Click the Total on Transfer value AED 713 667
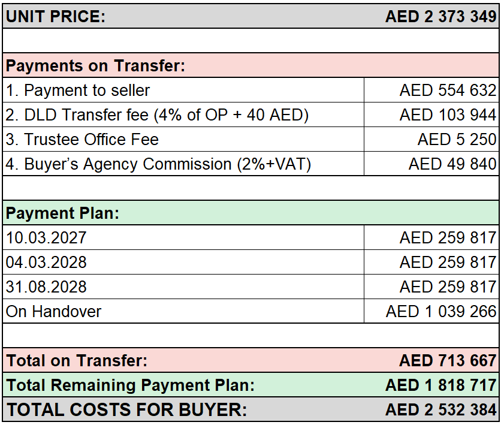The width and height of the screenshot is (504, 428). tap(448, 360)
